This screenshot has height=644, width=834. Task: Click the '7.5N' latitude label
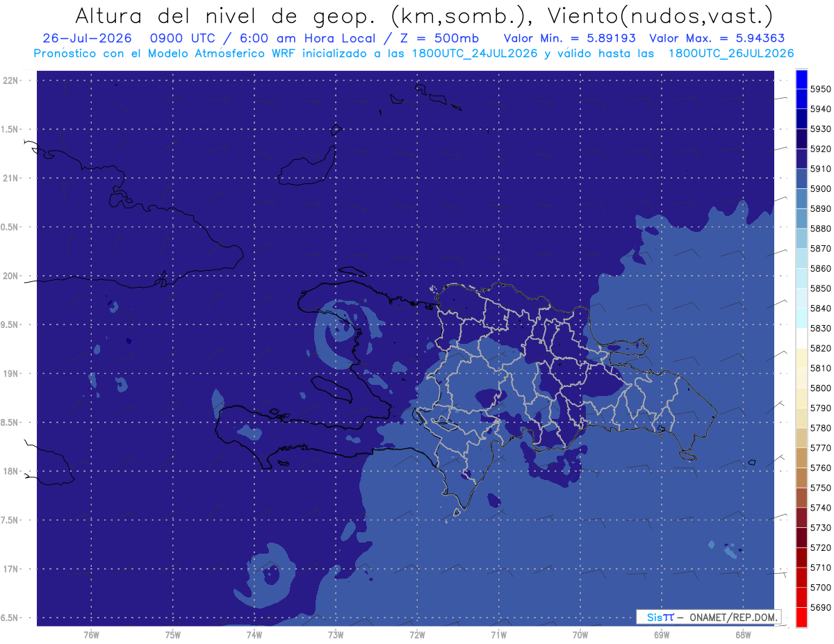click(9, 520)
